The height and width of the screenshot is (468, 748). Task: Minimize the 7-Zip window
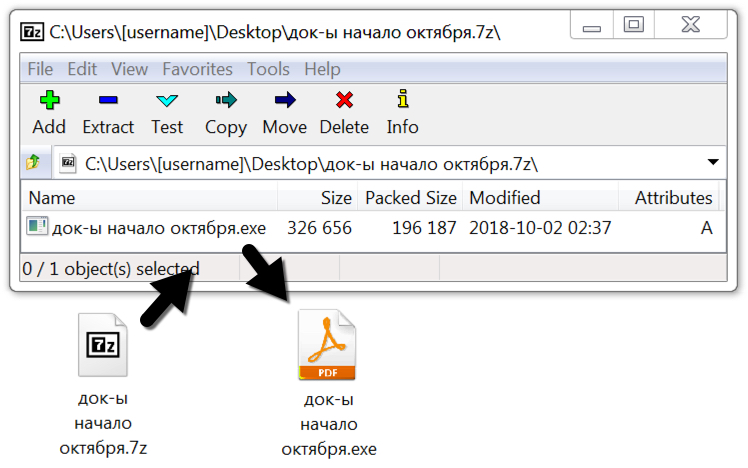(592, 26)
